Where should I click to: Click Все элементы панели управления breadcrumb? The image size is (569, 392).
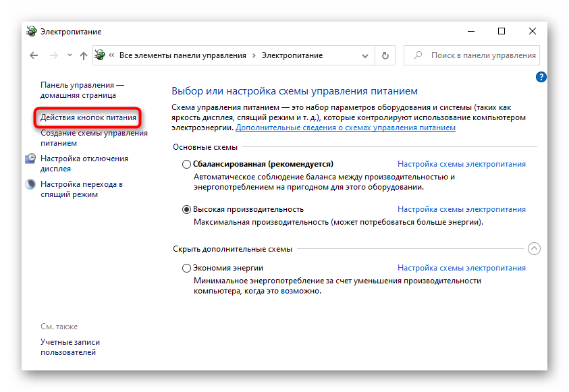[x=184, y=55]
